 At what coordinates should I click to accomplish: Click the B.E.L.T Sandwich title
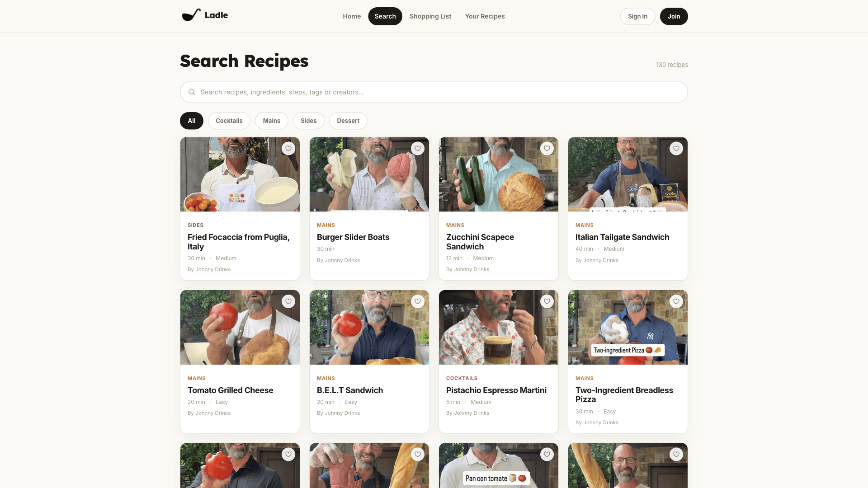(350, 390)
